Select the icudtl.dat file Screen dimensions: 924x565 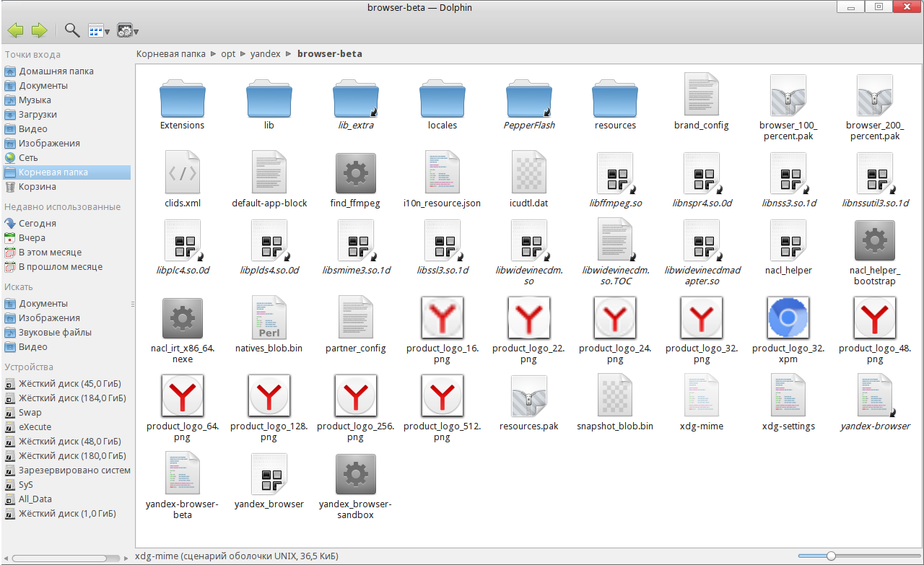529,180
